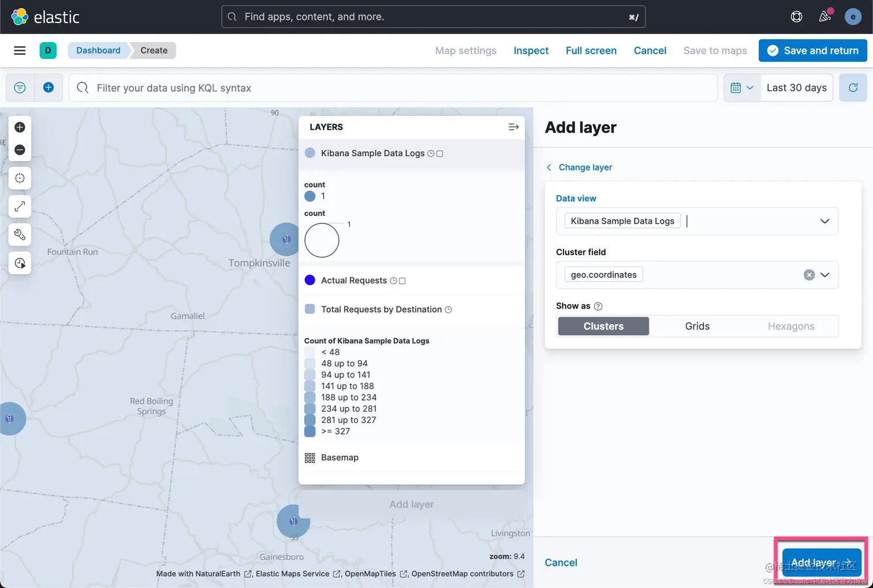Cancel adding the layer at bottom
Viewport: 873px width, 588px height.
coord(561,563)
